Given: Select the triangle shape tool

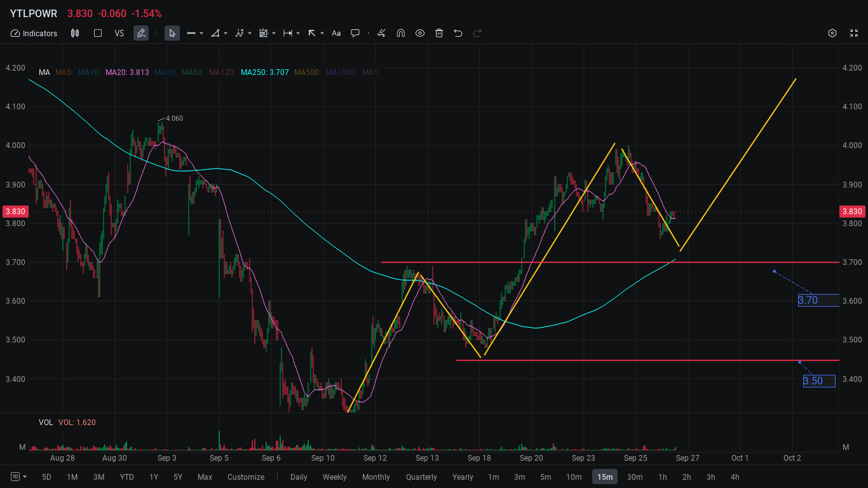Looking at the screenshot, I should (x=216, y=33).
